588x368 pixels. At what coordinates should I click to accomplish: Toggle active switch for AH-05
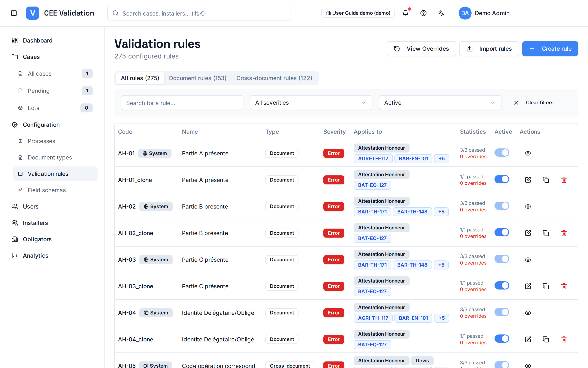pos(501,365)
